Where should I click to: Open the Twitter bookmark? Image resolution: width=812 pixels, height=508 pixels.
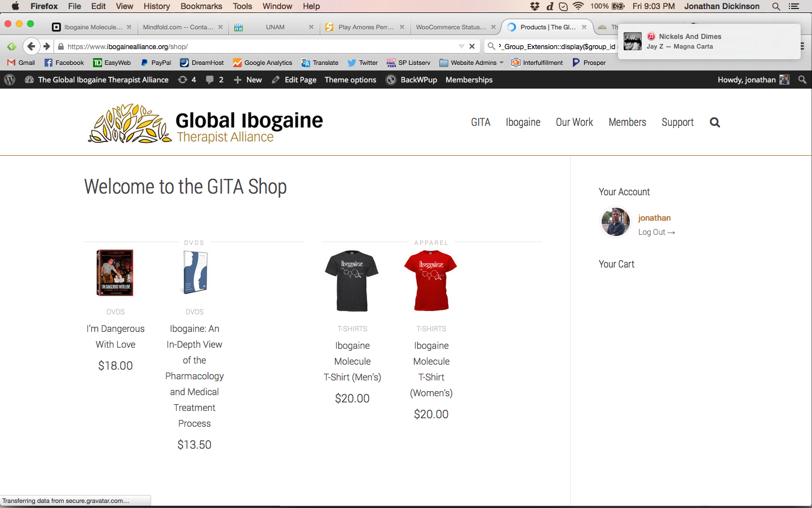click(362, 63)
